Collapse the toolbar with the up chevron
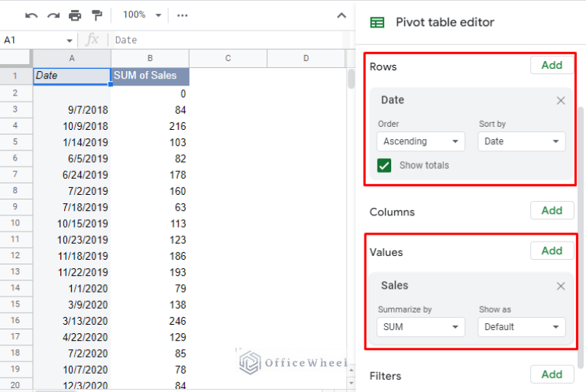 click(342, 15)
